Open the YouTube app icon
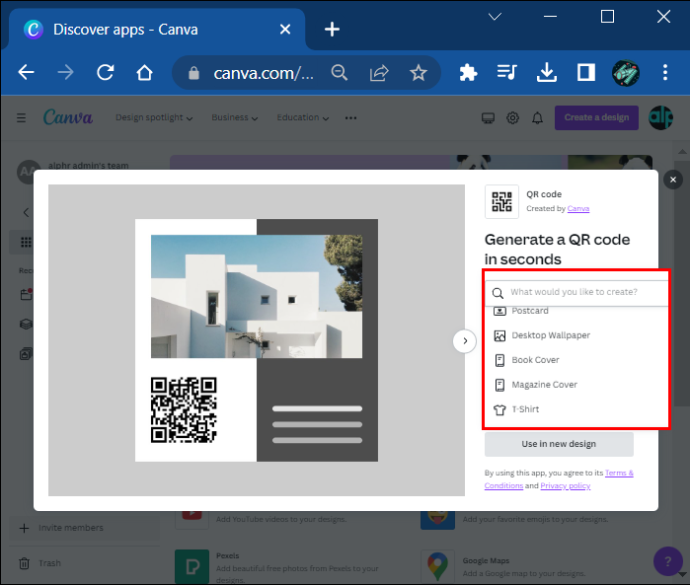690x585 pixels. (x=192, y=519)
